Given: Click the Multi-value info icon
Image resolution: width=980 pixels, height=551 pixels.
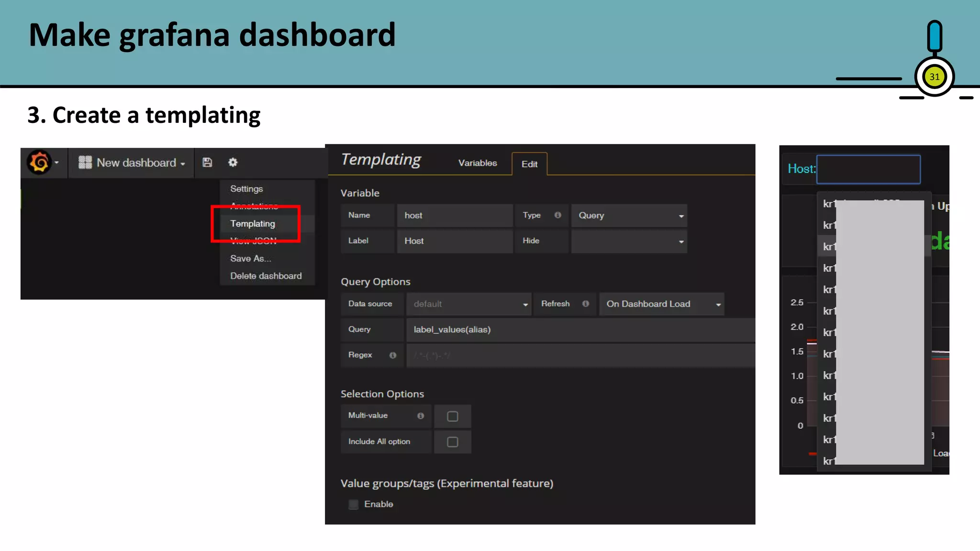Looking at the screenshot, I should click(x=420, y=416).
